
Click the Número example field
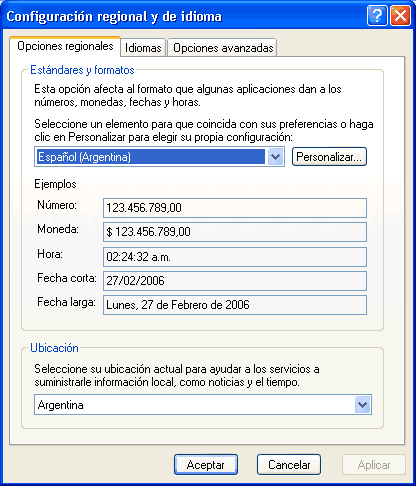(x=235, y=208)
